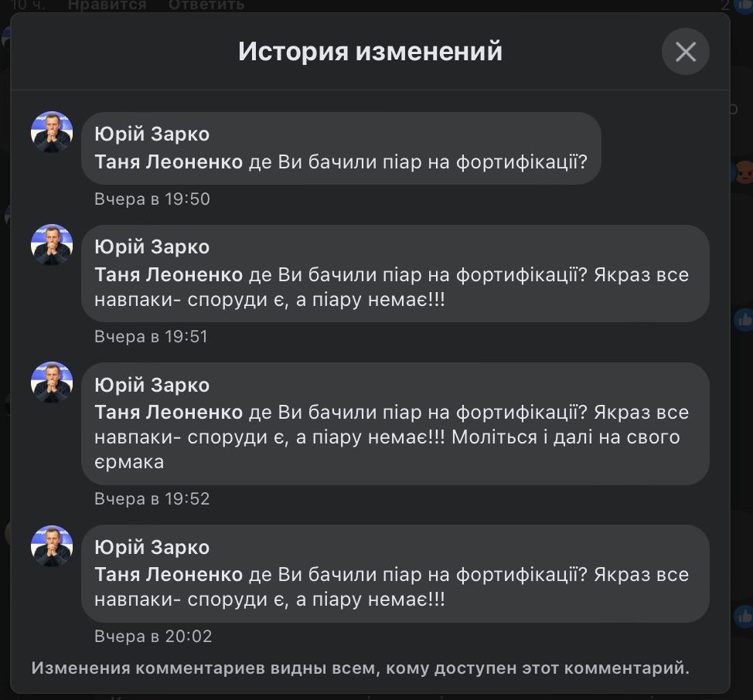Click timestamp Вчера в 19:52
Screen dimensions: 753x700
152,498
